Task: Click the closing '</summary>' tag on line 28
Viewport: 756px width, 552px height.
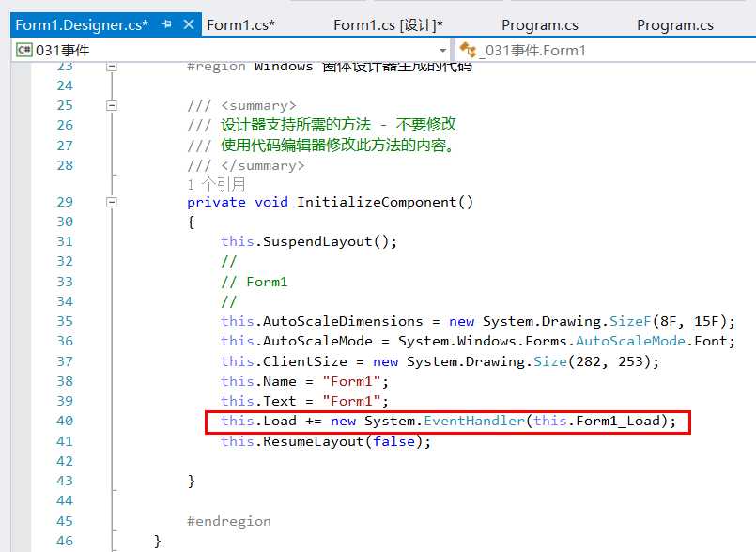Action: pyautogui.click(x=263, y=166)
